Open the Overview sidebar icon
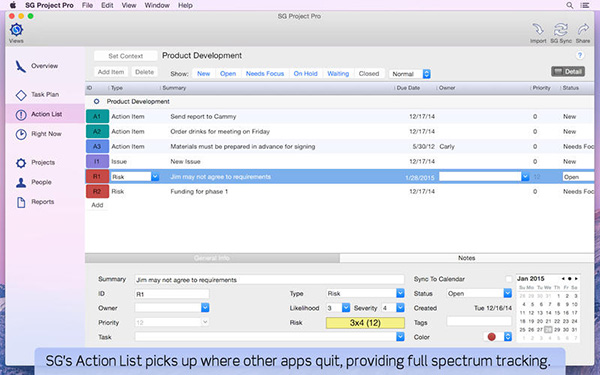 (21, 66)
